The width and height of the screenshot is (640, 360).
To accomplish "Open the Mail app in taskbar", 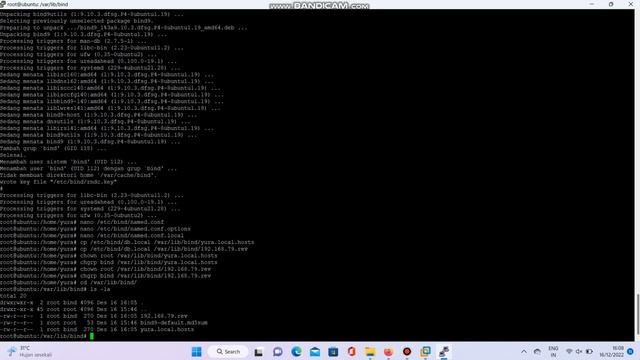I will [x=315, y=351].
